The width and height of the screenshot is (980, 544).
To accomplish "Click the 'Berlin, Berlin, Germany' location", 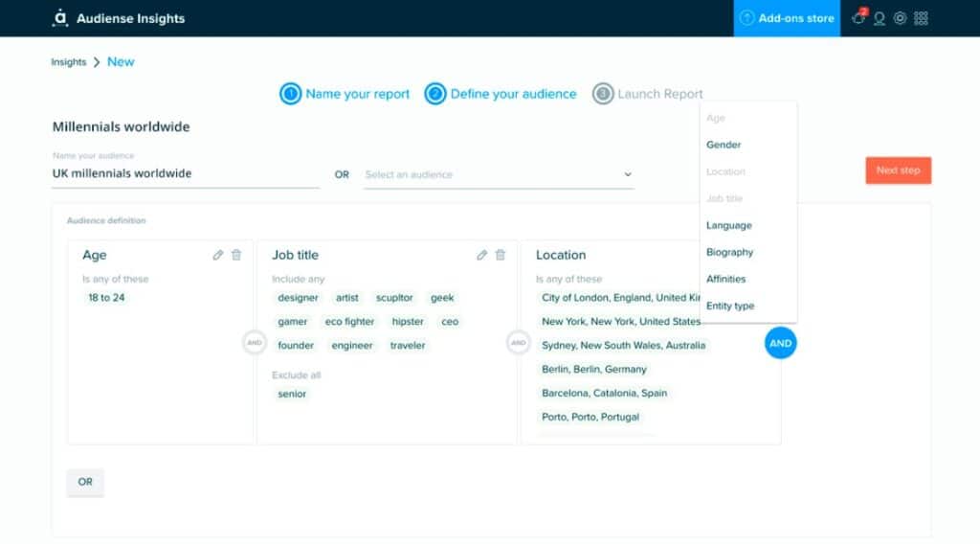I will tap(593, 369).
